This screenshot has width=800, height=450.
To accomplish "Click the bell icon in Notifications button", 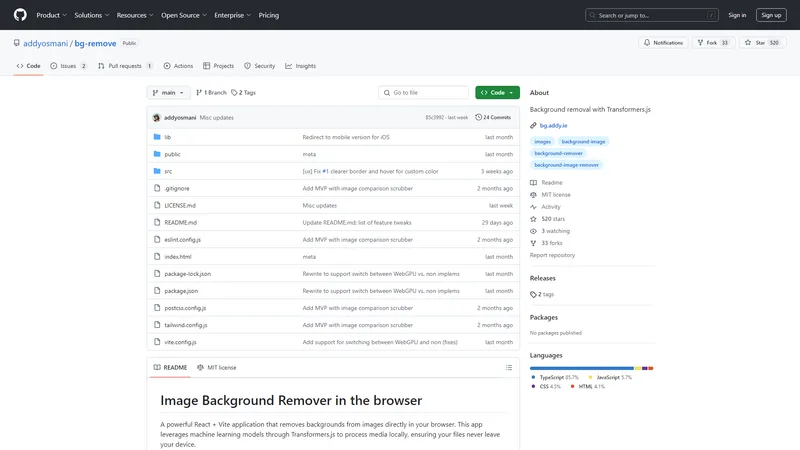I will point(647,43).
